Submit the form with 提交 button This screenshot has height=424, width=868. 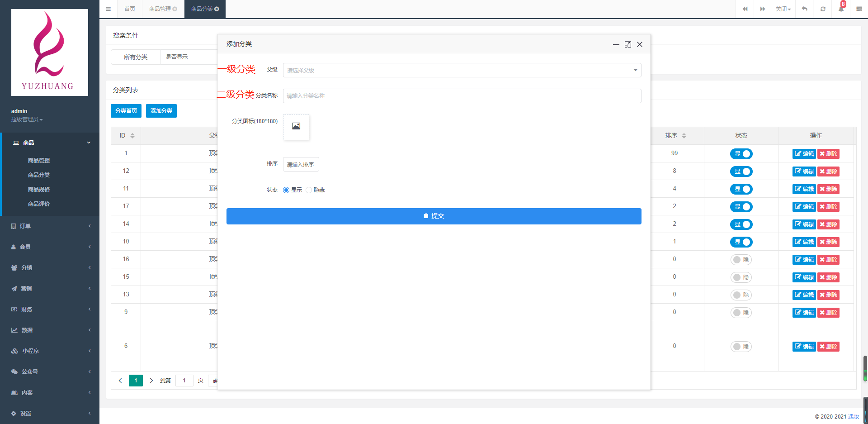(x=434, y=216)
